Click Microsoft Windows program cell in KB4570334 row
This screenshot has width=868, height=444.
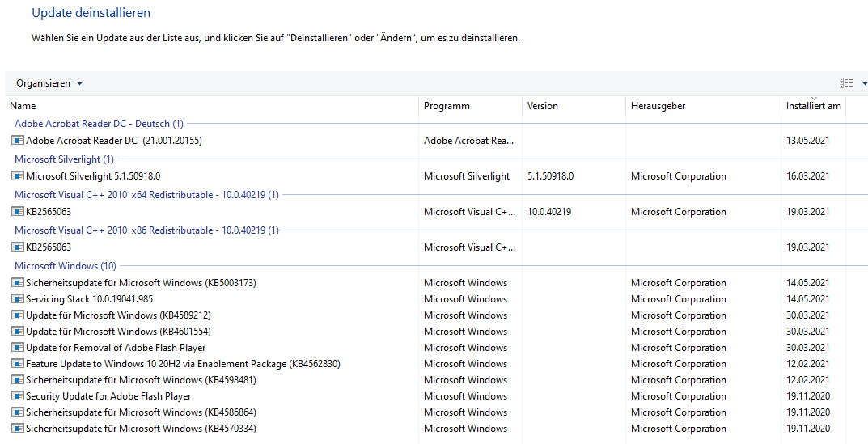click(x=466, y=429)
